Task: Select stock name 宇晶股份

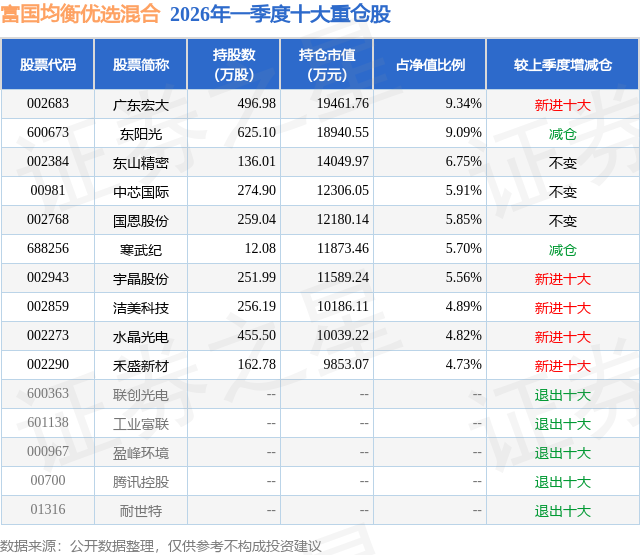Action: (141, 279)
